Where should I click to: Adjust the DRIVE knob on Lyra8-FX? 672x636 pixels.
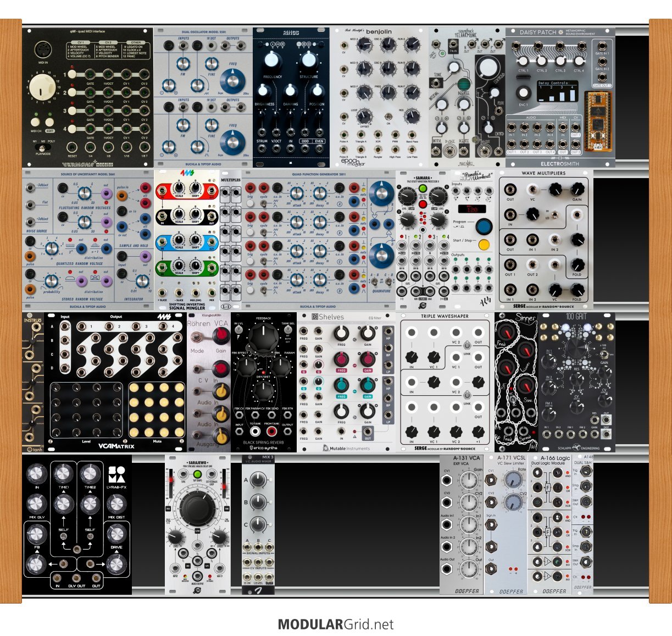[x=116, y=533]
